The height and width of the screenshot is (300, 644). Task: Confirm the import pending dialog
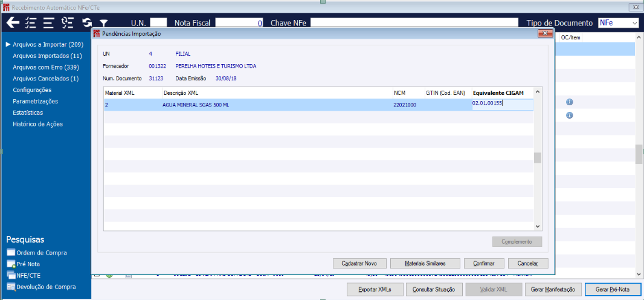point(484,263)
